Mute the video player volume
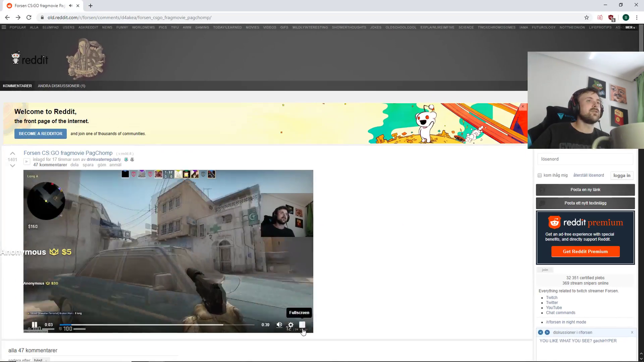This screenshot has width=644, height=362. 279,325
